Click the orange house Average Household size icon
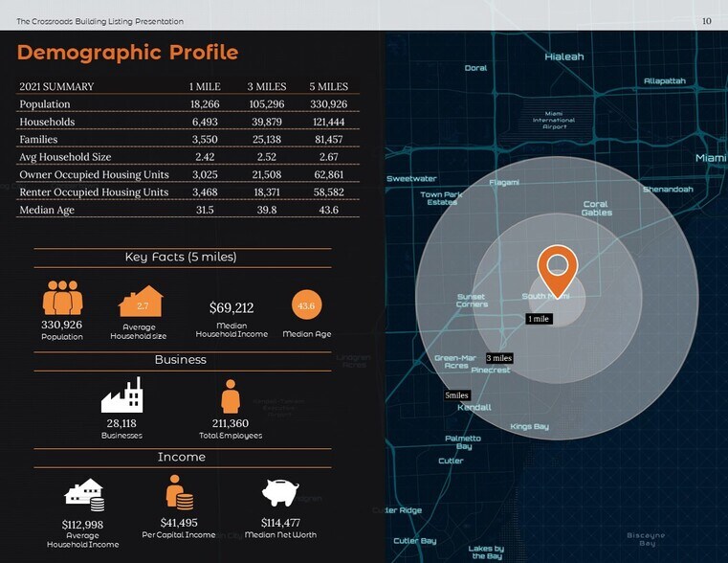This screenshot has width=728, height=563. coord(141,302)
